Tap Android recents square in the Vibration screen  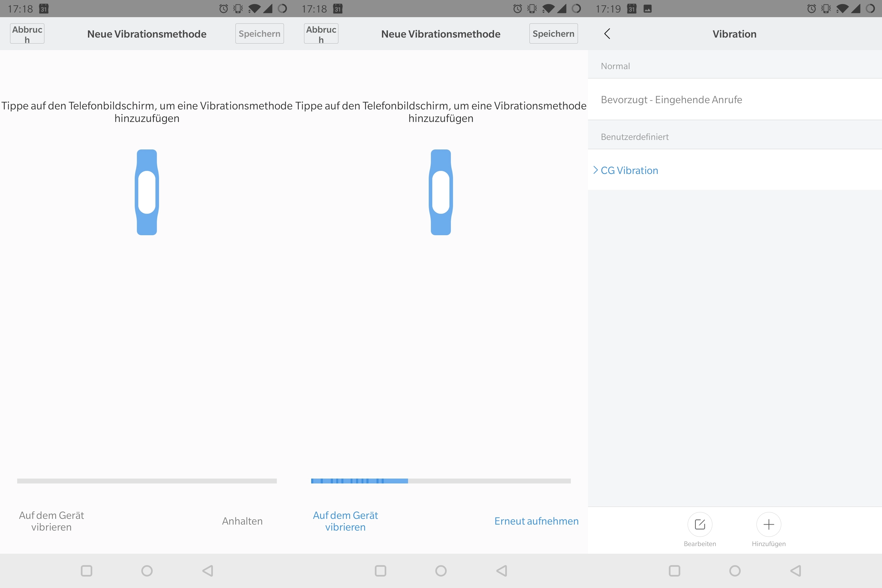coord(675,571)
